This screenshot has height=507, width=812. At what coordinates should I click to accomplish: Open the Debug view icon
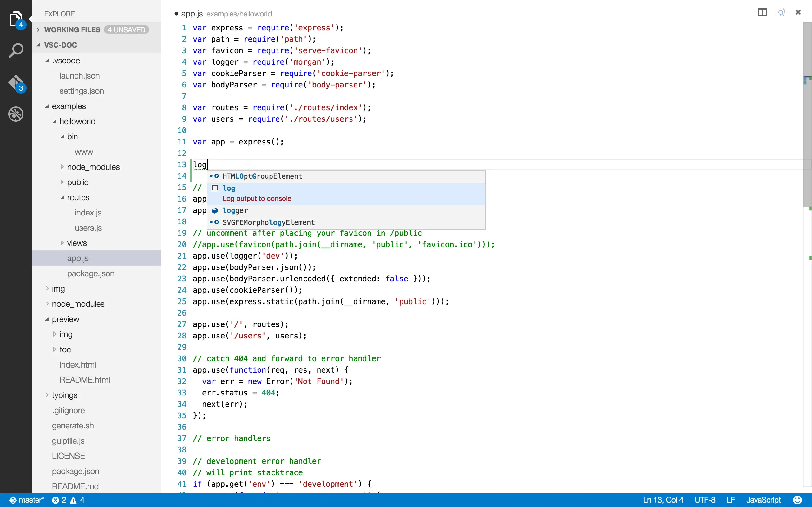[x=16, y=114]
